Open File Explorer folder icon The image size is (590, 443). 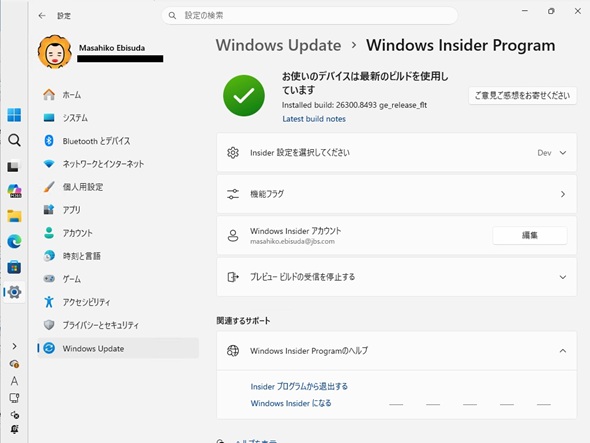14,216
